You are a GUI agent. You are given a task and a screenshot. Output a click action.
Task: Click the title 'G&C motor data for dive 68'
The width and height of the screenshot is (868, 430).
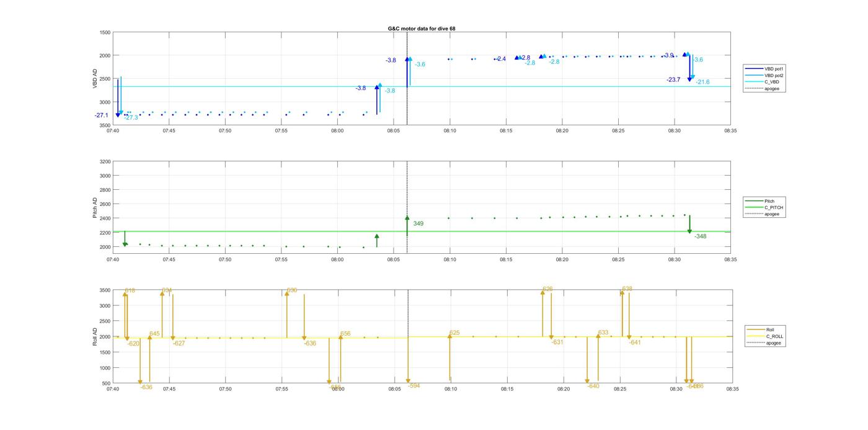point(421,29)
